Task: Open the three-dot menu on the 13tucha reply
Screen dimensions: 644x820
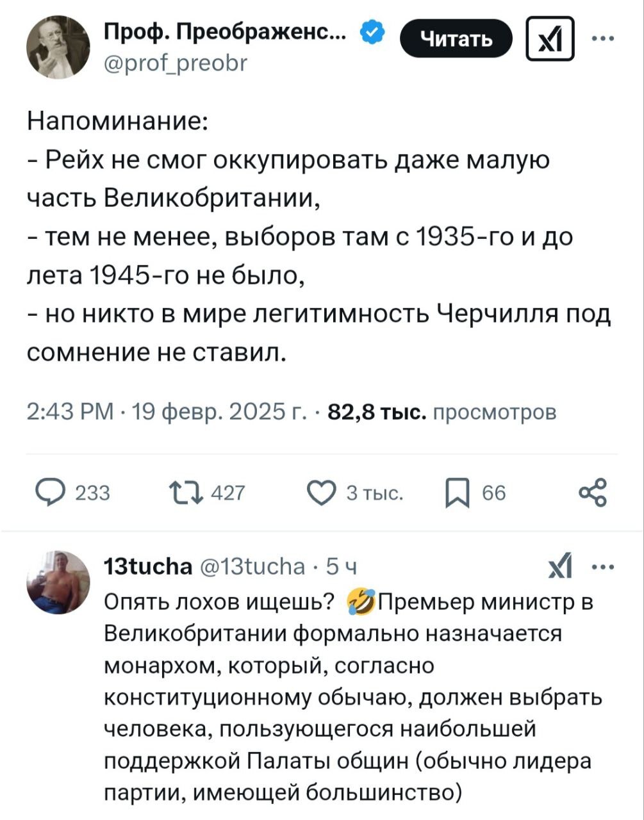Action: [x=603, y=567]
